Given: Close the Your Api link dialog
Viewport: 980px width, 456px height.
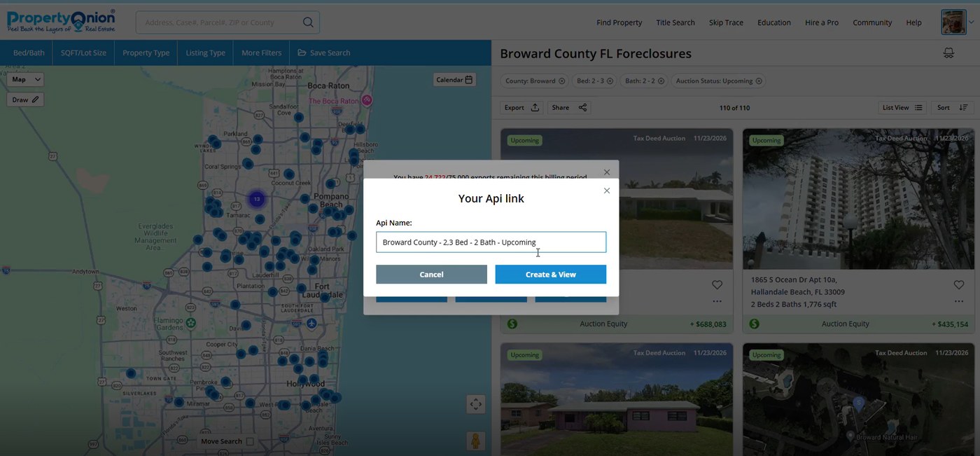Looking at the screenshot, I should click(x=607, y=191).
